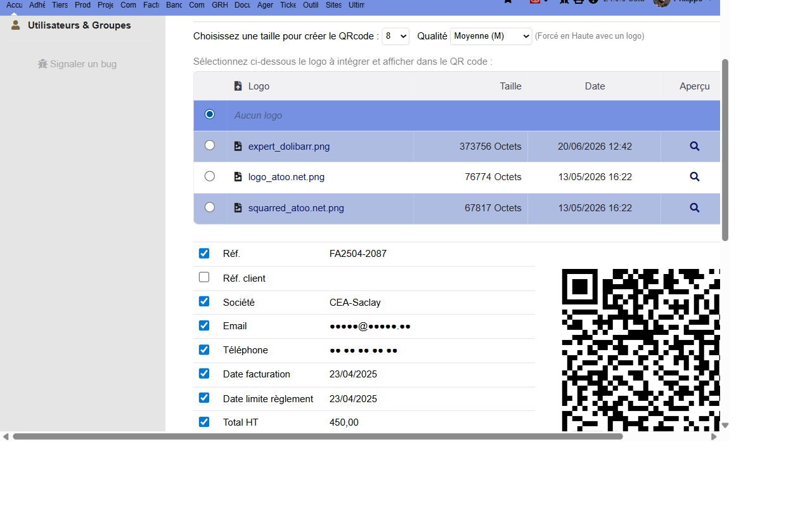Viewport: 812px width, 510px height.
Task: Click the bug icon beside Signaler un bug
Action: click(43, 64)
